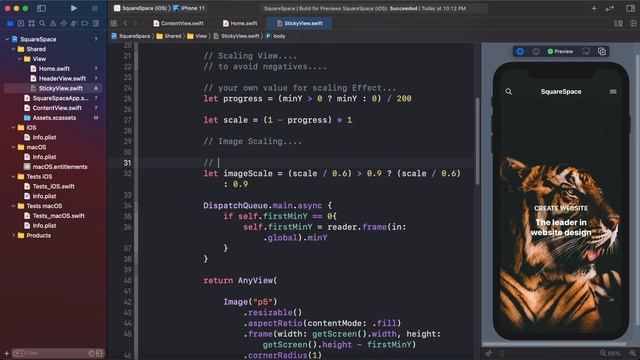Run the project with the Play button
The width and height of the screenshot is (640, 360).
point(73,8)
